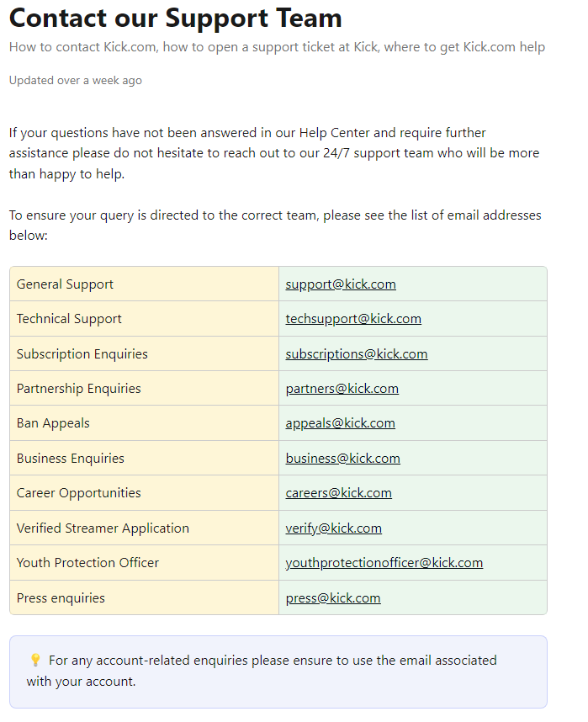Viewport: 588px width, 722px height.
Task: Open the support@kick.com email link
Action: 341,284
